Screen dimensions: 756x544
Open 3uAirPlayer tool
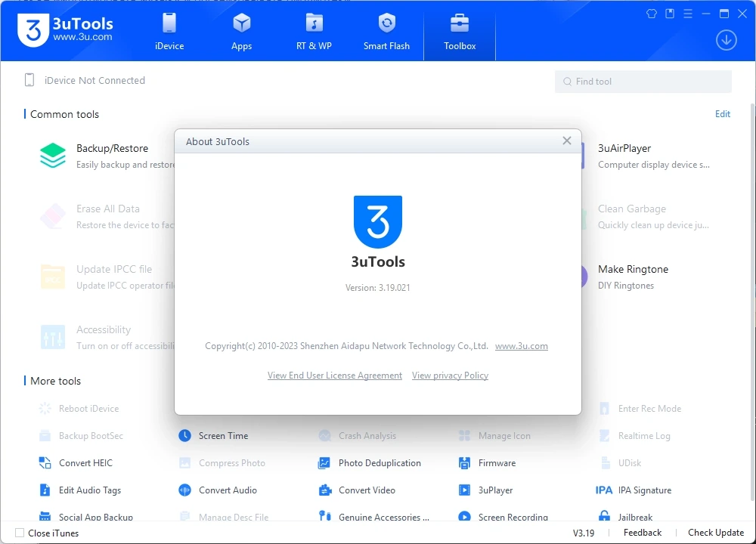(653, 156)
